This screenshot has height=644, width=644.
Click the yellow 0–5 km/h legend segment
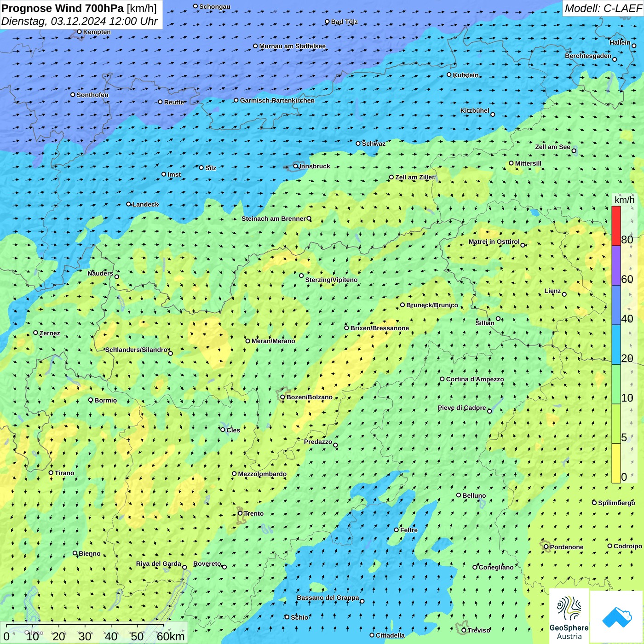(x=616, y=463)
